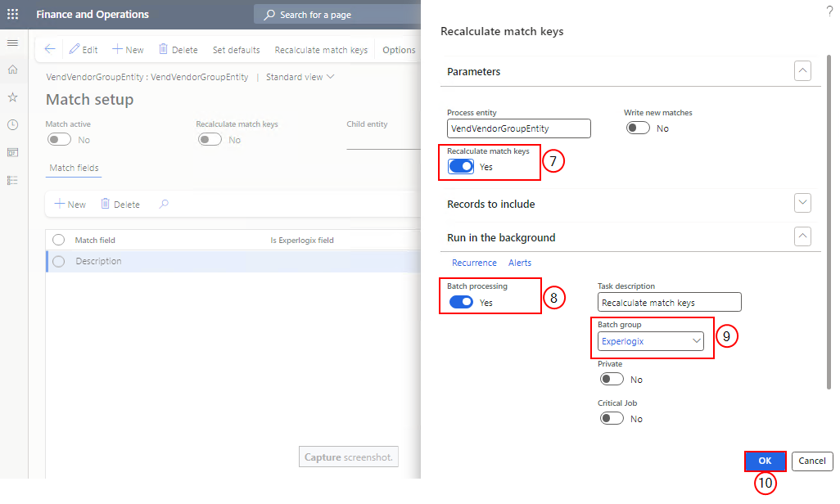This screenshot has width=840, height=504.
Task: Expand the Records to include section
Action: (802, 203)
